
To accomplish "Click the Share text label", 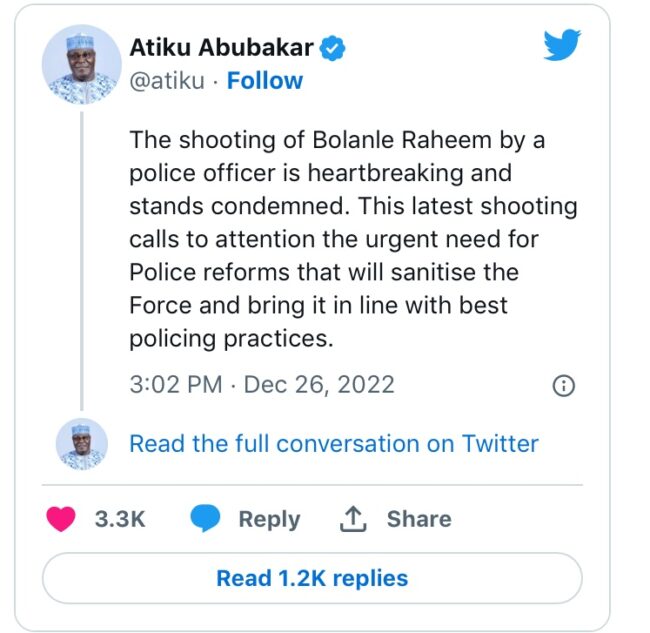I will point(419,519).
